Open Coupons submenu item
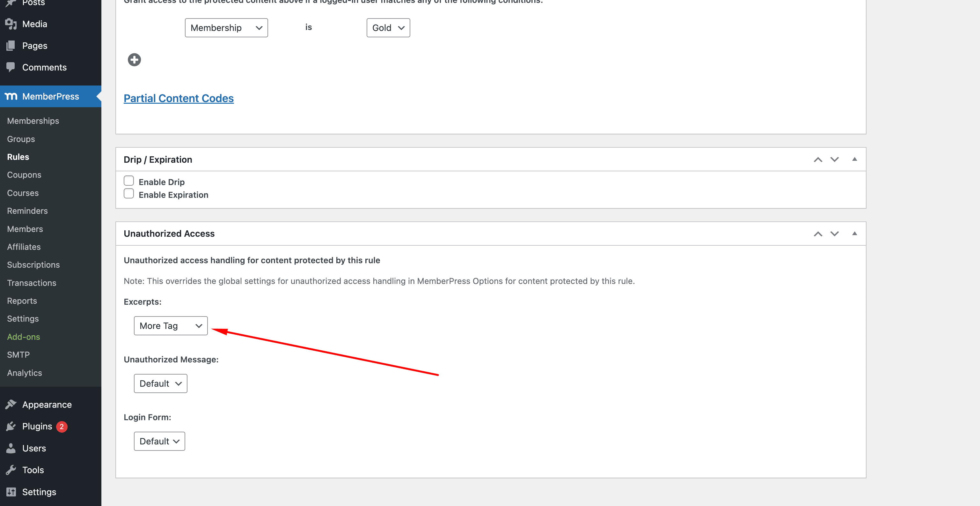This screenshot has height=506, width=980. (24, 175)
